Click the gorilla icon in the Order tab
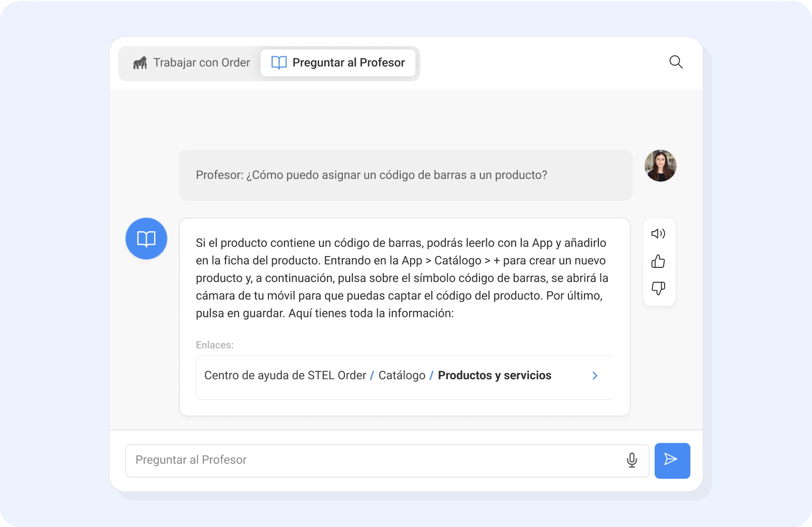The width and height of the screenshot is (812, 527). (x=140, y=63)
